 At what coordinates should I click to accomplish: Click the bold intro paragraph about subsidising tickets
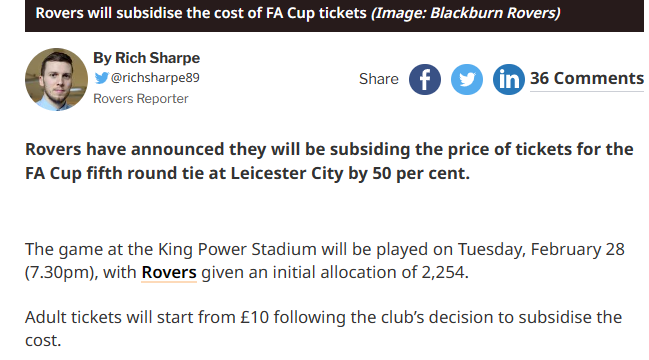tap(329, 161)
